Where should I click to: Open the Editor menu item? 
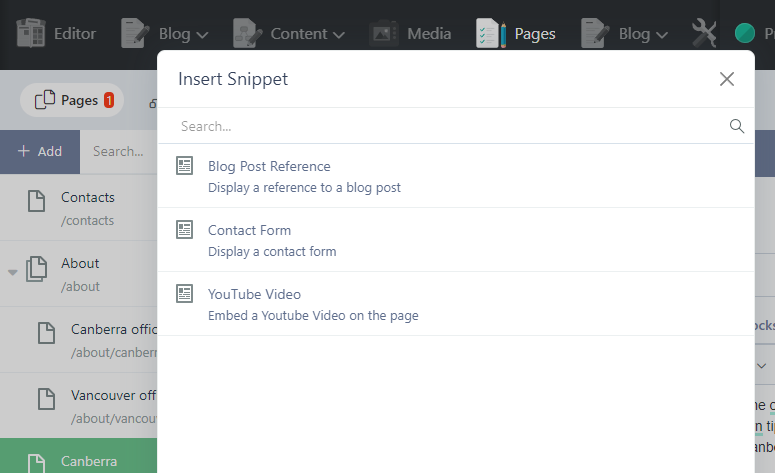coord(56,33)
